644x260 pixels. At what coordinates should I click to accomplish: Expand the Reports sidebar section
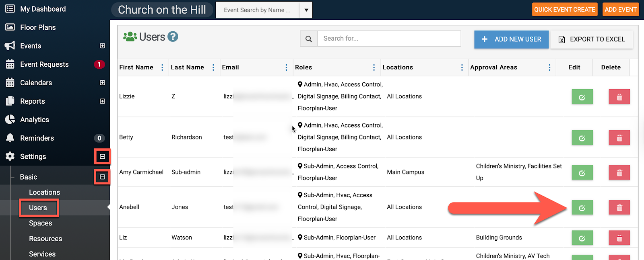coord(102,101)
